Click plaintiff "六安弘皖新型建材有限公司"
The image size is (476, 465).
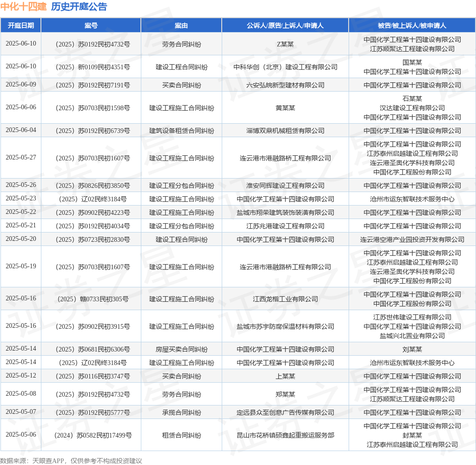(x=285, y=86)
